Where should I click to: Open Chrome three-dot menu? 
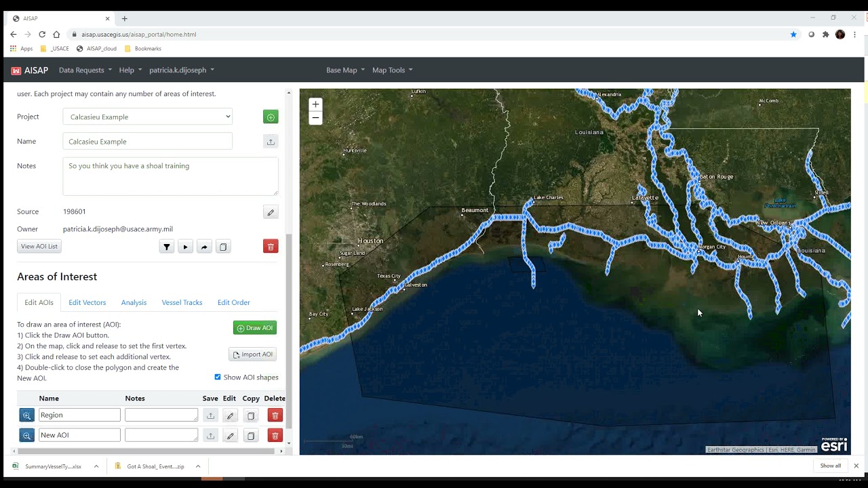855,35
